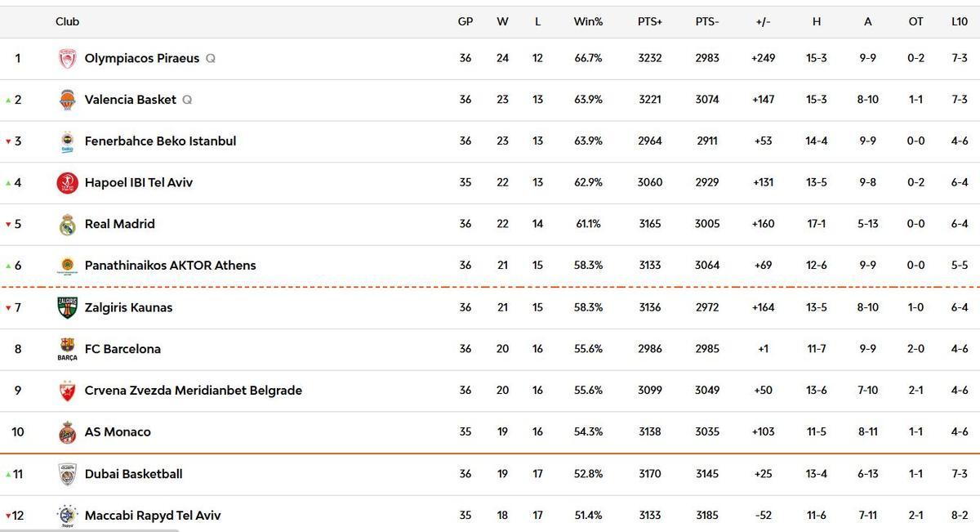Sort the standings by GP column header

[x=465, y=21]
